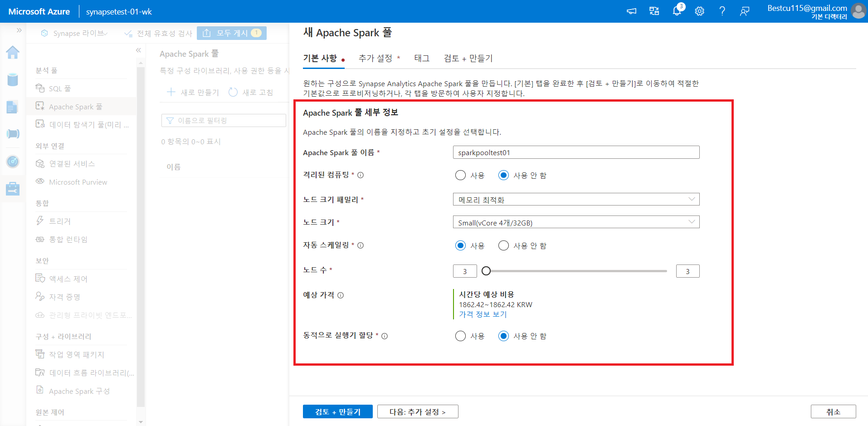The height and width of the screenshot is (426, 868).
Task: Click the maximum 노드 수 box
Action: pyautogui.click(x=688, y=271)
